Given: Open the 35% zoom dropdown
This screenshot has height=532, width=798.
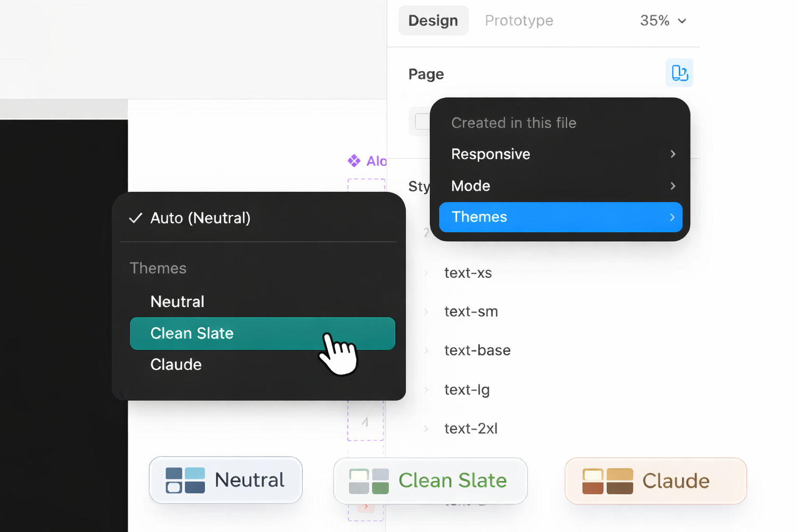Looking at the screenshot, I should 663,20.
